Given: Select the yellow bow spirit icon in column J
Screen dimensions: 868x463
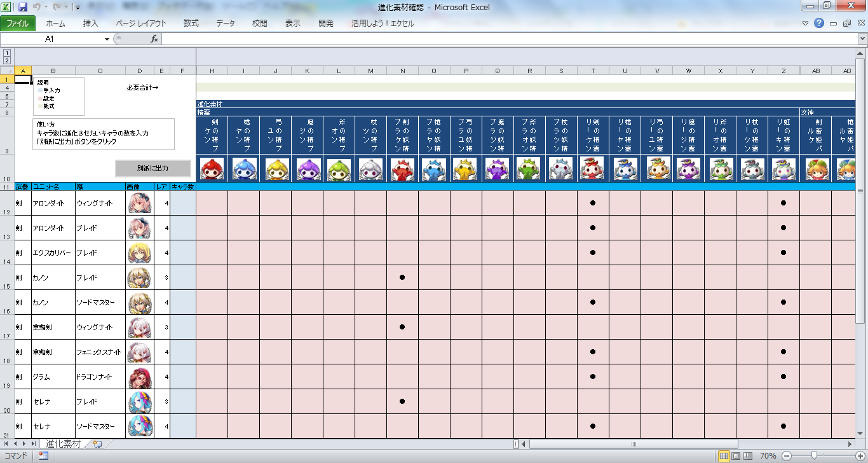Looking at the screenshot, I should (276, 169).
